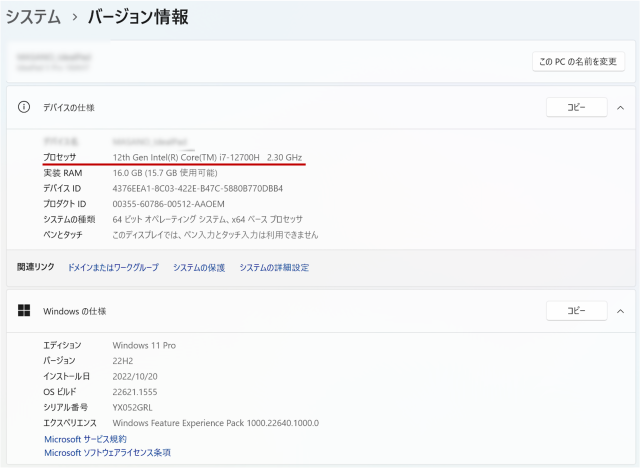Click the 実装 RAM label
This screenshot has width=640, height=468.
point(63,173)
